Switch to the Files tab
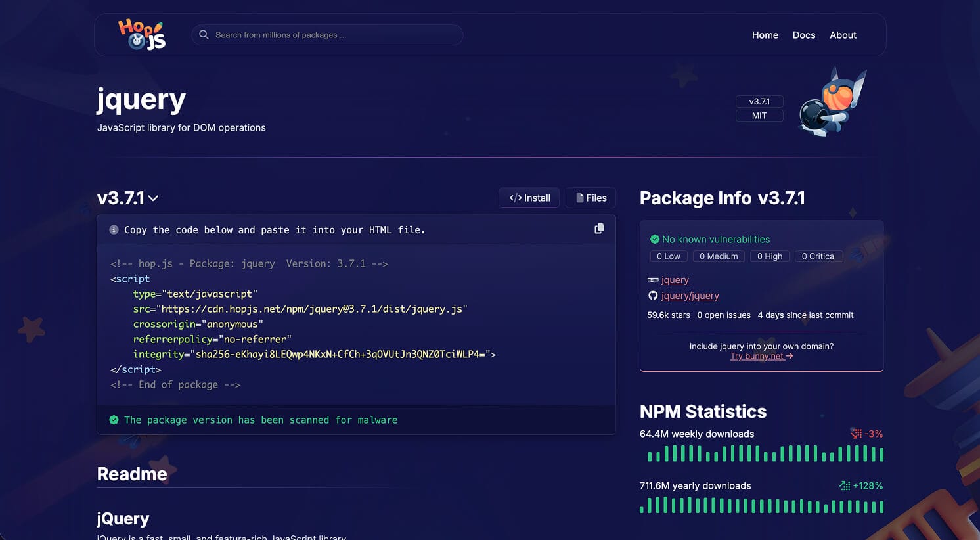This screenshot has height=540, width=980. pos(591,198)
